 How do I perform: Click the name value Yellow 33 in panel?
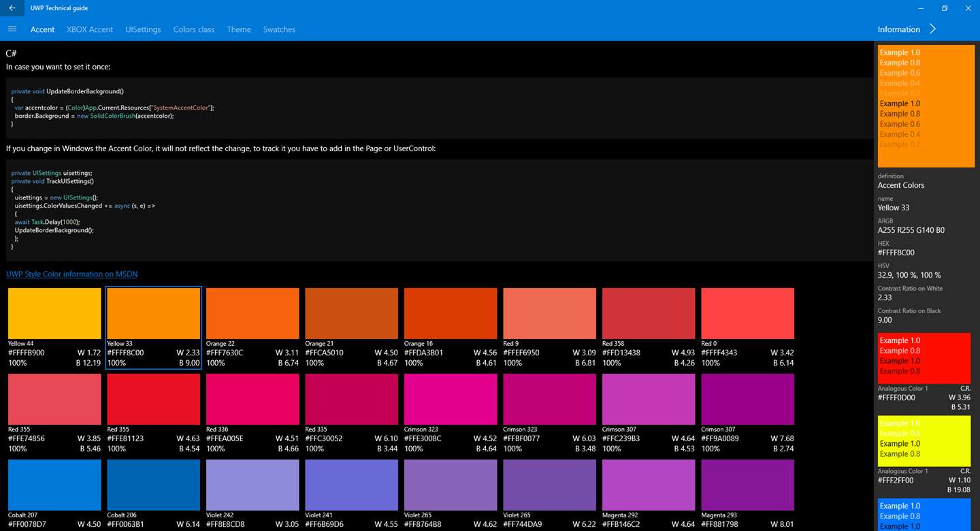(x=894, y=208)
